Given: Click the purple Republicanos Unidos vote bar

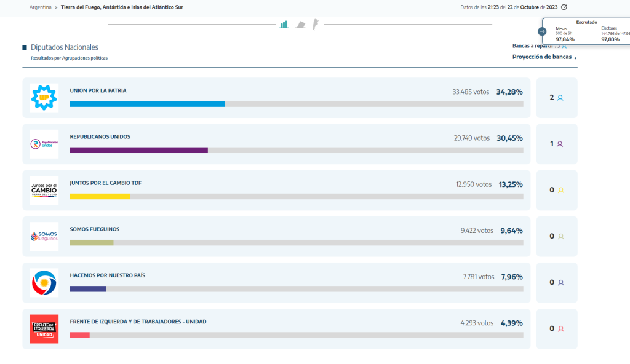Looking at the screenshot, I should click(x=139, y=150).
